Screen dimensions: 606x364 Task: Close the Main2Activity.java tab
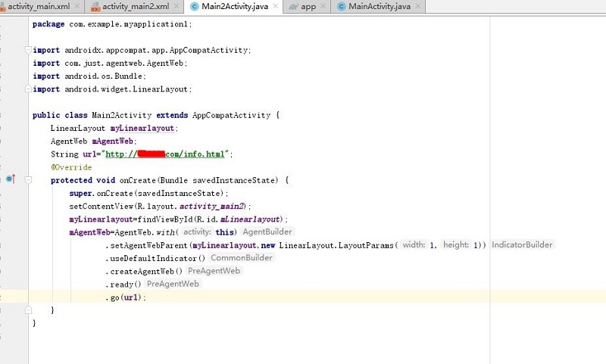pos(276,6)
